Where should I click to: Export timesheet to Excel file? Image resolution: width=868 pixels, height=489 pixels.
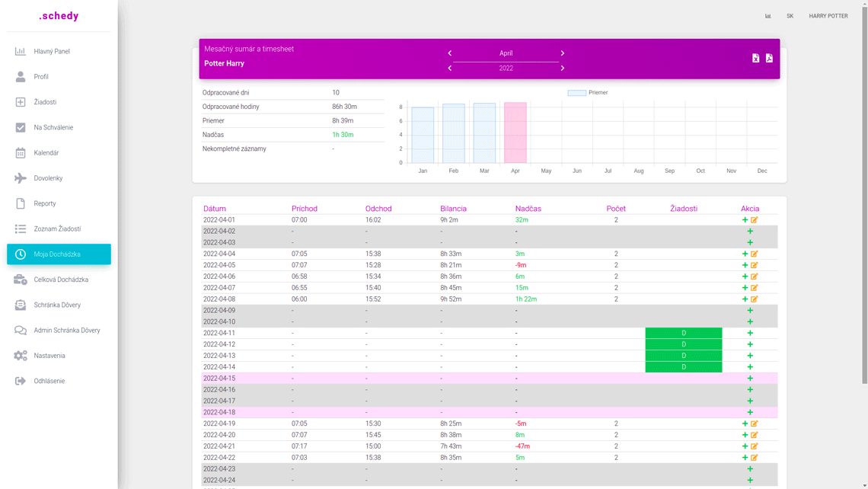[755, 59]
